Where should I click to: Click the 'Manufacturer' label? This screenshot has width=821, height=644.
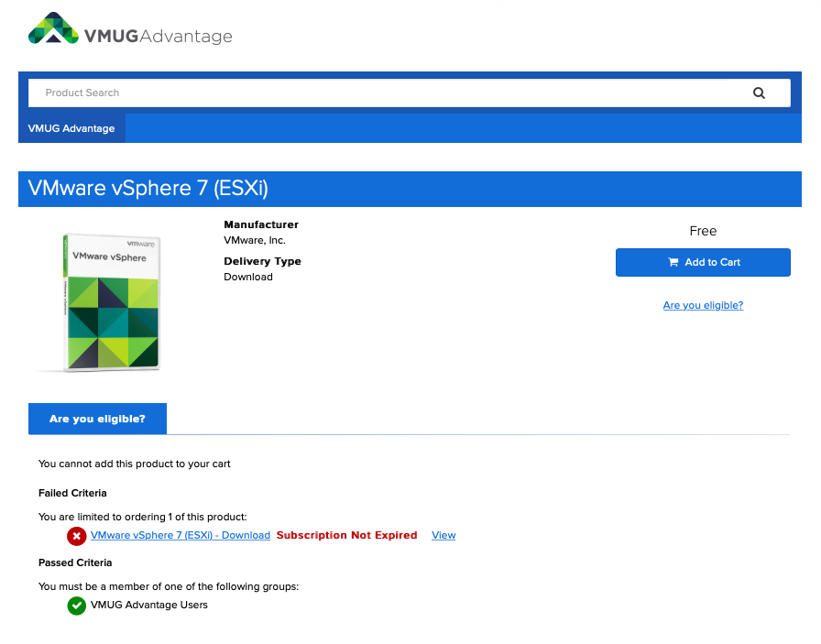261,224
